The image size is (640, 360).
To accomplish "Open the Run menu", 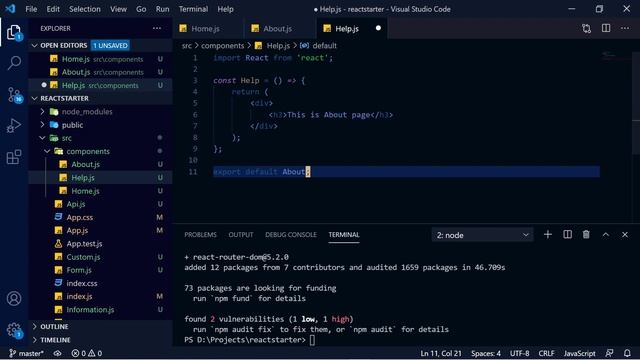I will (162, 9).
